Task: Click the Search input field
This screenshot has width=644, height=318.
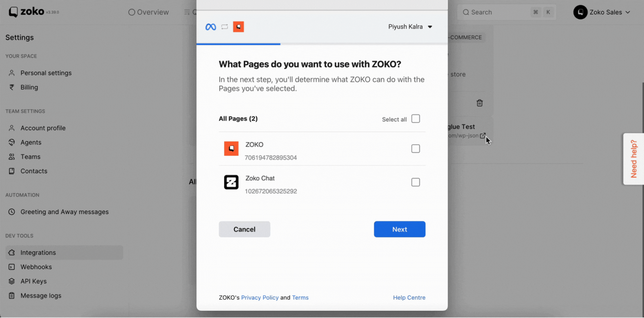Action: coord(506,12)
